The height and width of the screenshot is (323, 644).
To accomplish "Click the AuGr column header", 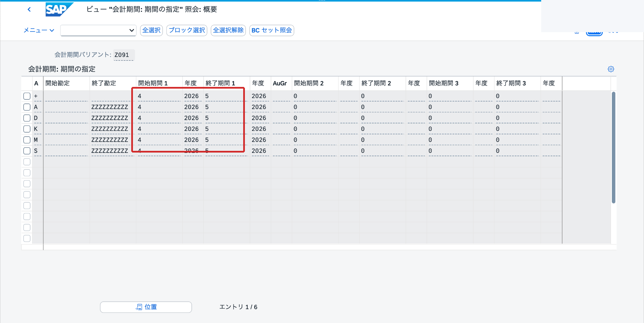I will pyautogui.click(x=281, y=83).
